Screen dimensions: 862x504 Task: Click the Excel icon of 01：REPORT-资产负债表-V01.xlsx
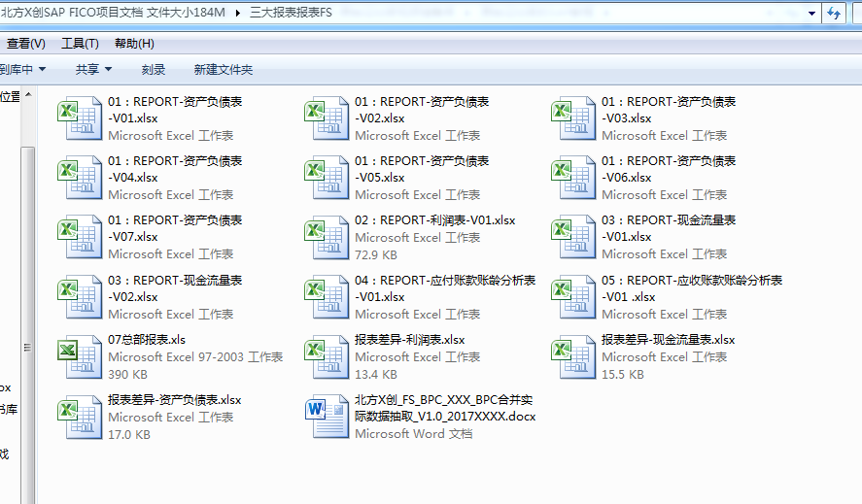point(80,118)
